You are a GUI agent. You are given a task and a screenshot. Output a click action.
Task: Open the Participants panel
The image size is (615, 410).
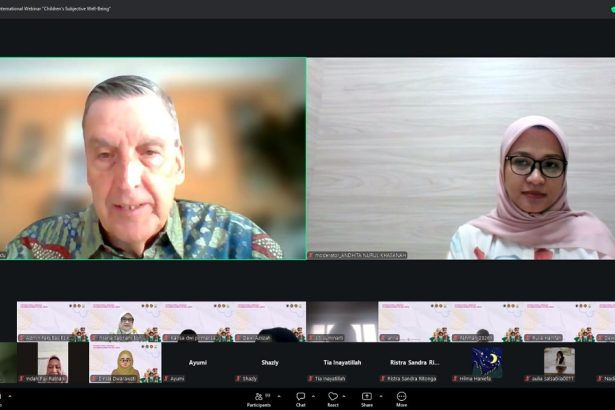(x=259, y=399)
